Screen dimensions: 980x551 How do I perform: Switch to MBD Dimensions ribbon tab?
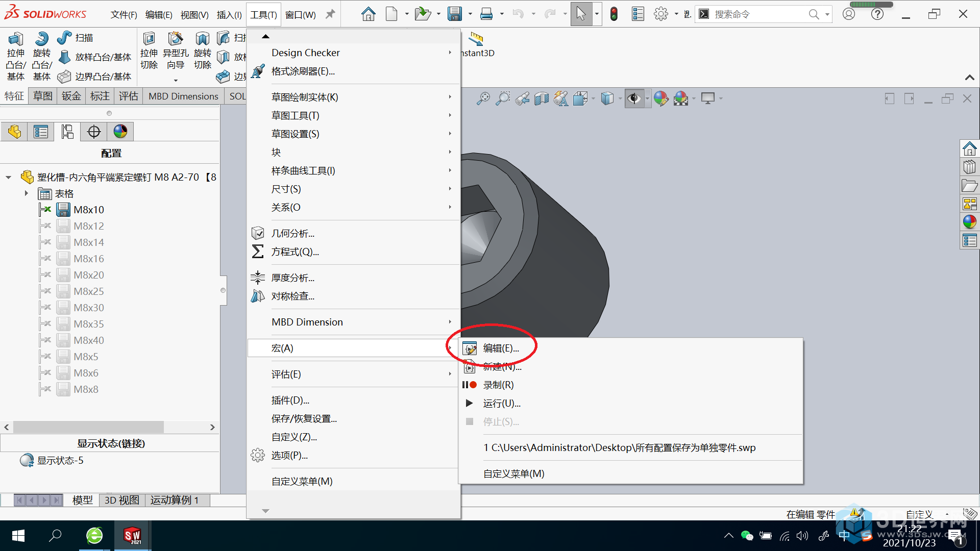click(183, 96)
